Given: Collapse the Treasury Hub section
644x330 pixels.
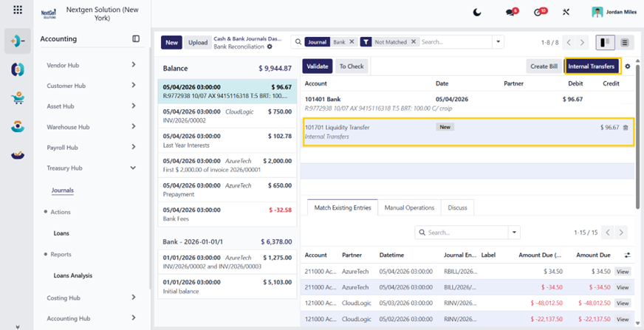Looking at the screenshot, I should pyautogui.click(x=133, y=168).
